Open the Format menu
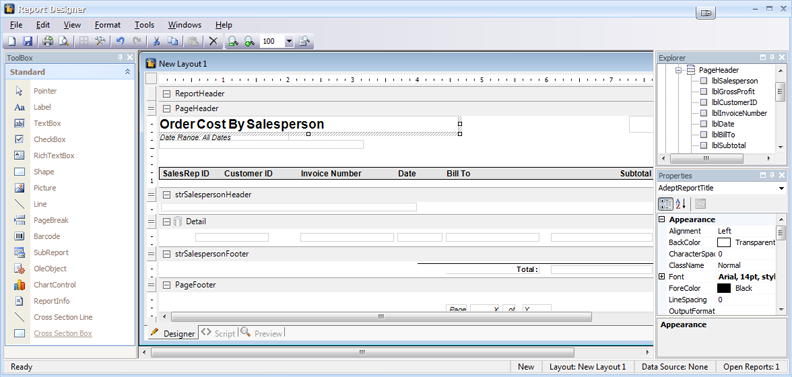The height and width of the screenshot is (377, 792). pyautogui.click(x=108, y=25)
